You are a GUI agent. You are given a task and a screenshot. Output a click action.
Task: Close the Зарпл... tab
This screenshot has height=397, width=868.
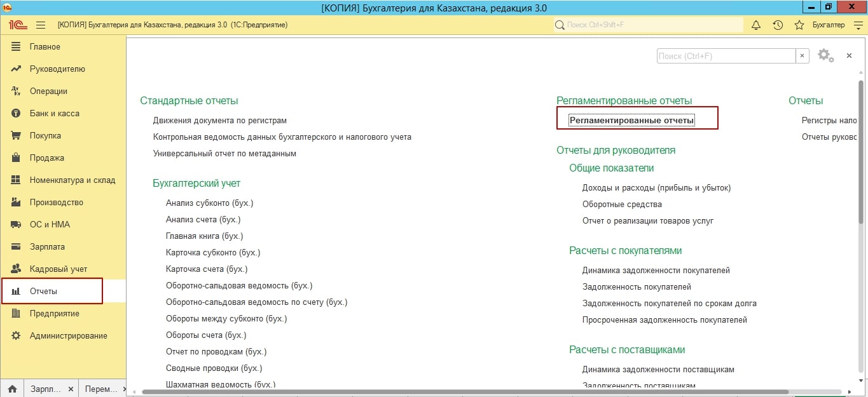(71, 389)
